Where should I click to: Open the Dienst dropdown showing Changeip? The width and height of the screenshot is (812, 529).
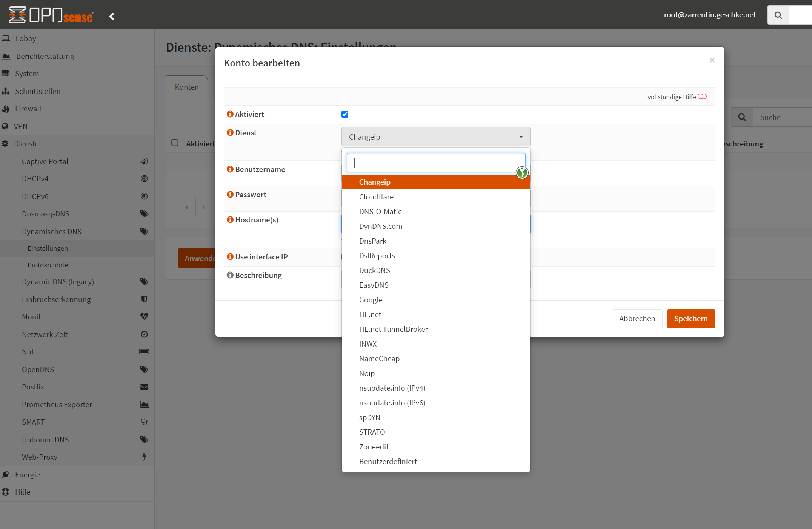coord(436,137)
